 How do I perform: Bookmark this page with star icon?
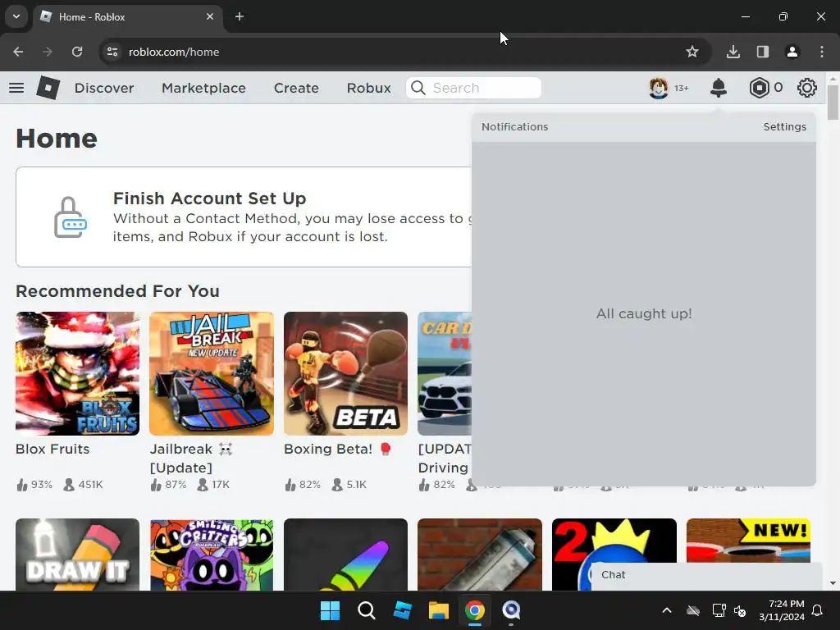tap(692, 52)
